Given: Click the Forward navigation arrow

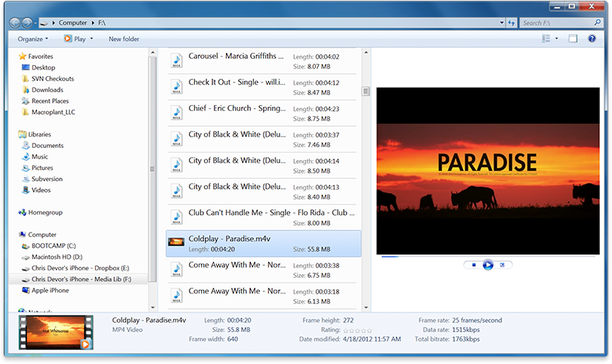Looking at the screenshot, I should (27, 23).
